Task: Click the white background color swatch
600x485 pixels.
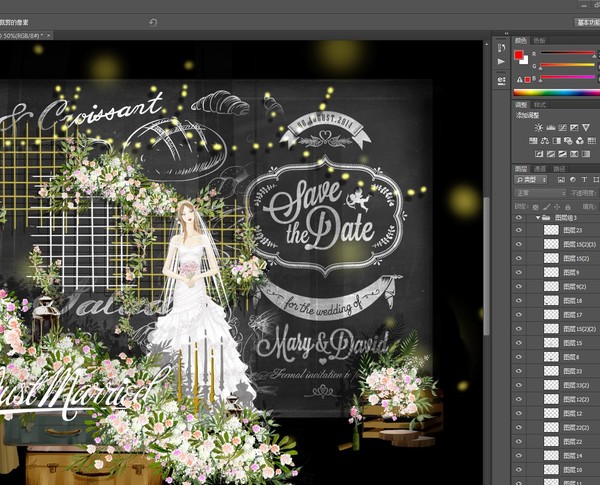Action: [x=524, y=60]
